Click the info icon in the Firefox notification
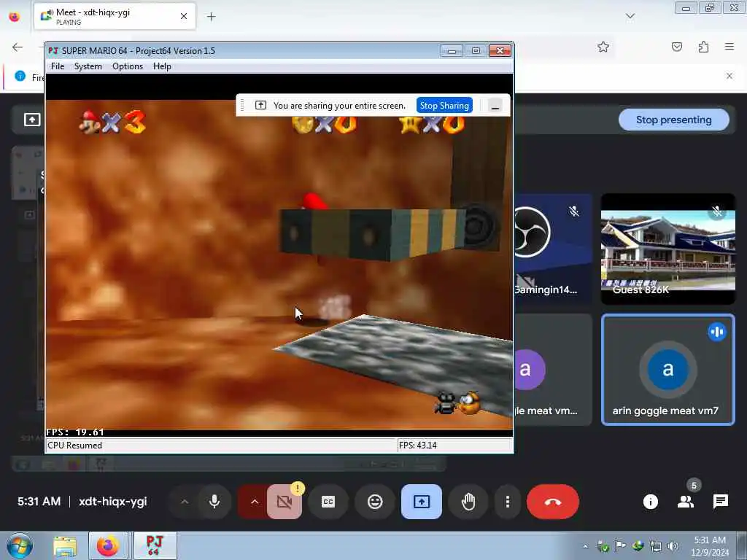Screen dimensions: 747x560 point(20,76)
